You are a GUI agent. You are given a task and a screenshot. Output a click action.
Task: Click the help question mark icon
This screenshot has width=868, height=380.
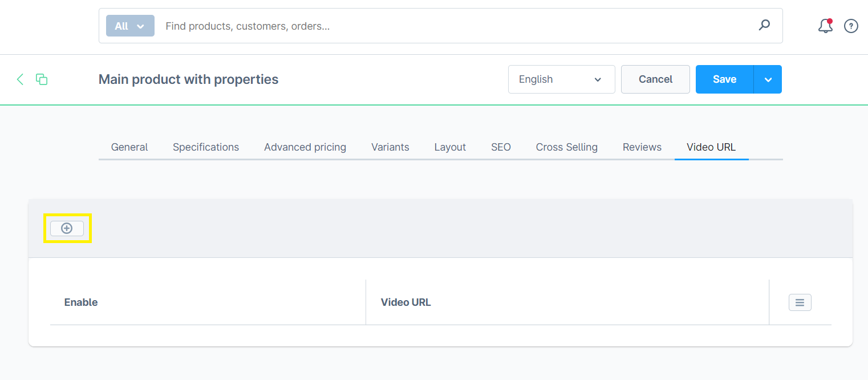851,26
